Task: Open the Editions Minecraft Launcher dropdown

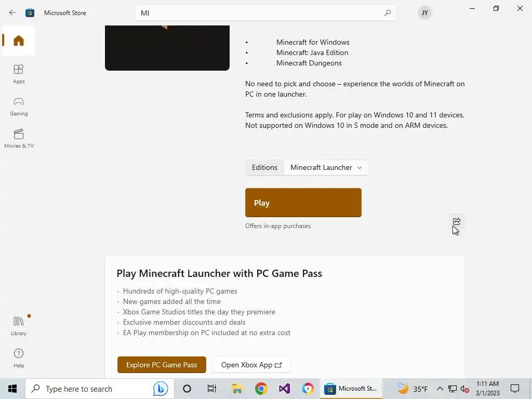Action: pos(326,168)
